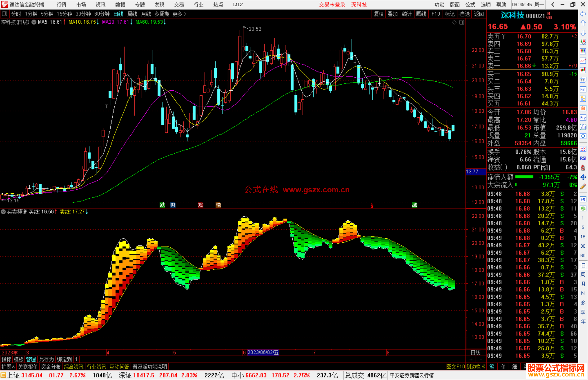Click the left arrow back icon in sidebar
This screenshot has width=588, height=380.
click(x=583, y=14)
